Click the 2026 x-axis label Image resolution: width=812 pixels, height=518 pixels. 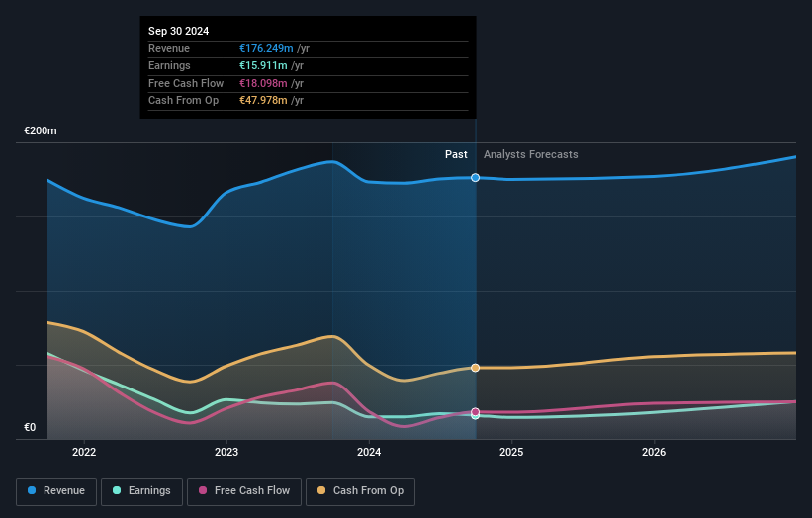[x=654, y=452]
